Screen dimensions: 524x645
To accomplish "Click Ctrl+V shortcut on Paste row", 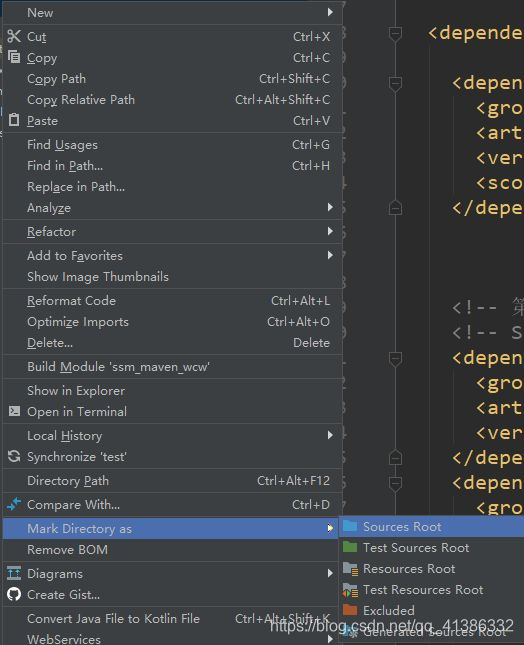I will (311, 121).
